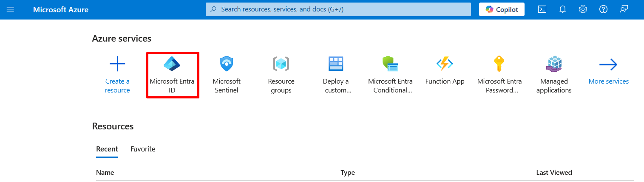
Task: Open Copilot from the header
Action: (x=502, y=9)
